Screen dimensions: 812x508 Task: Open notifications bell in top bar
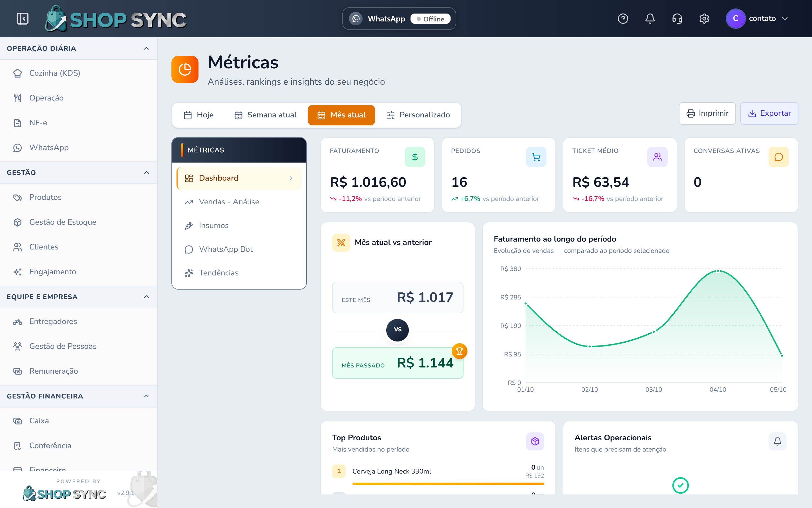click(650, 18)
